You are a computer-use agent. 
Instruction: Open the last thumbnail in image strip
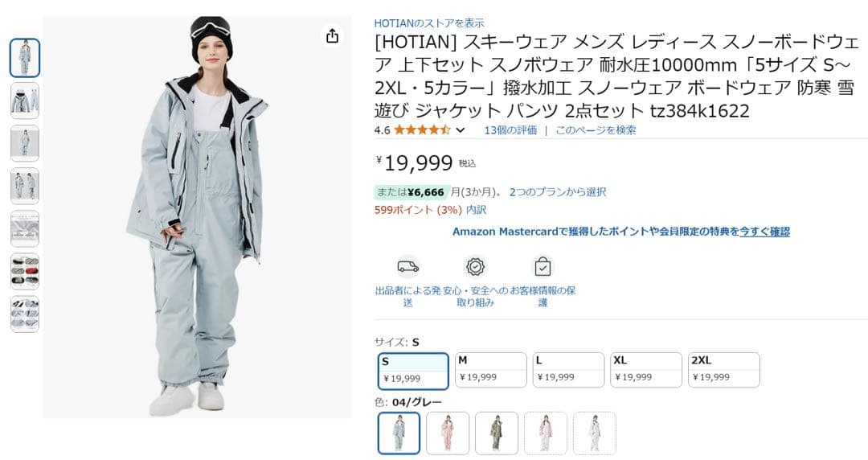[25, 314]
